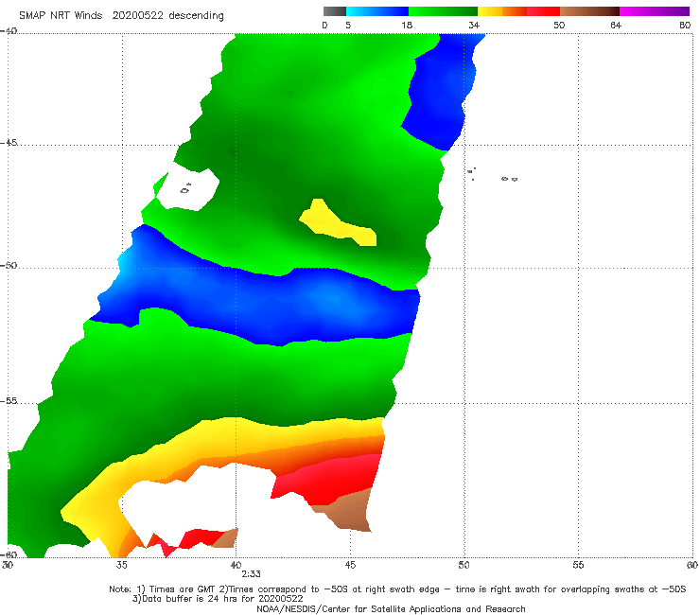Click the blue segment of the wind color bar

(x=377, y=11)
